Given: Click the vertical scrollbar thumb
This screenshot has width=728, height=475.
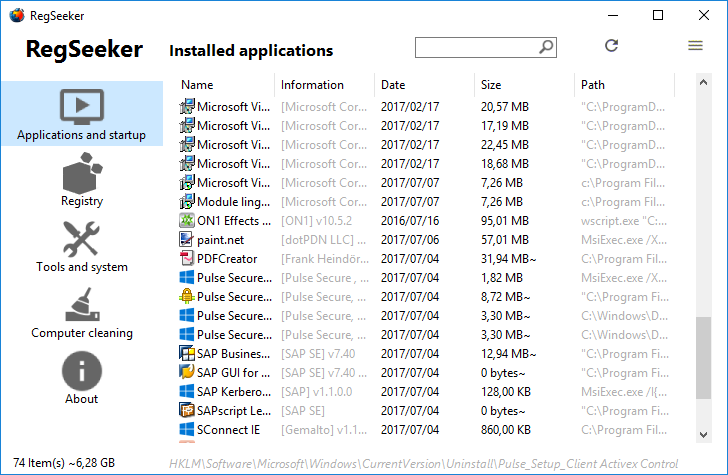Looking at the screenshot, I should point(703,358).
